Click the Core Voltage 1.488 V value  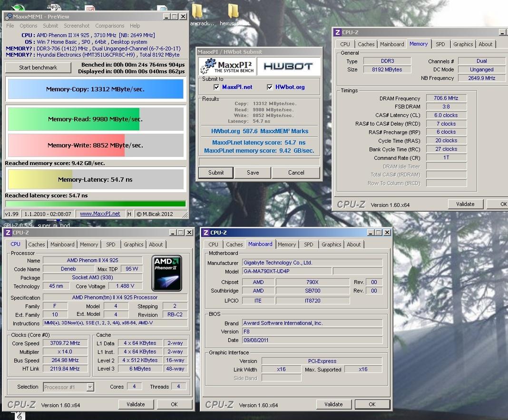coord(125,286)
